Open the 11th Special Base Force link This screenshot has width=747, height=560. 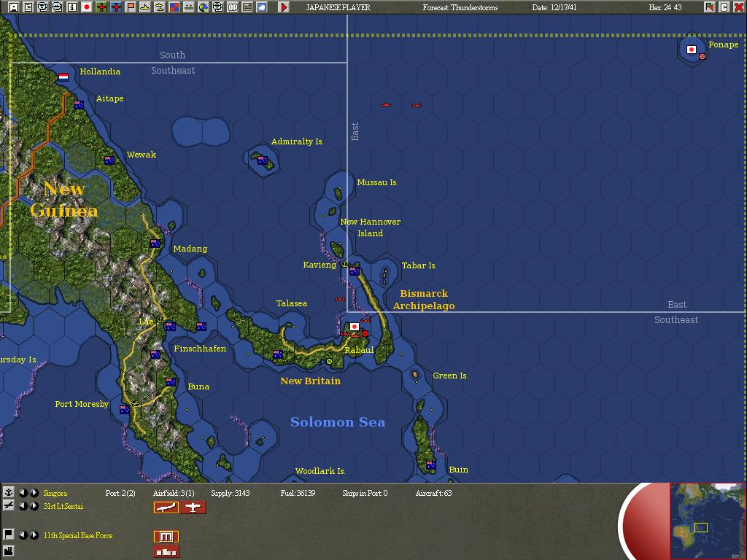77,535
